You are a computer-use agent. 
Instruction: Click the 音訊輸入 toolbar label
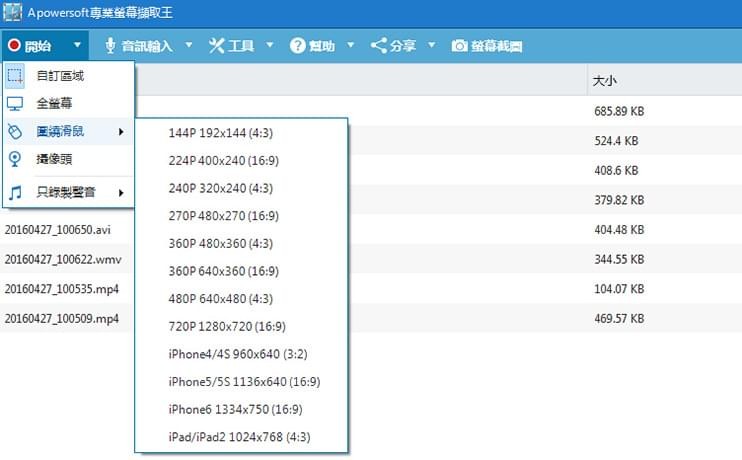[x=147, y=46]
